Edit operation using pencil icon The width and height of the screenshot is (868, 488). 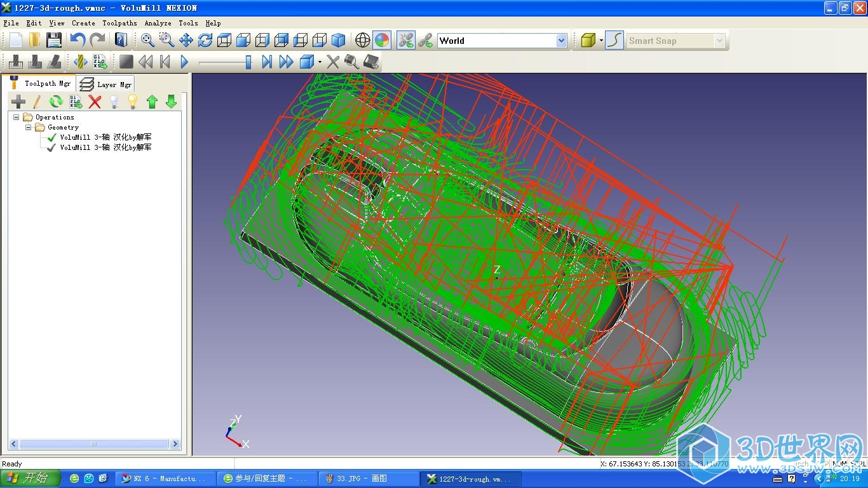(x=37, y=101)
